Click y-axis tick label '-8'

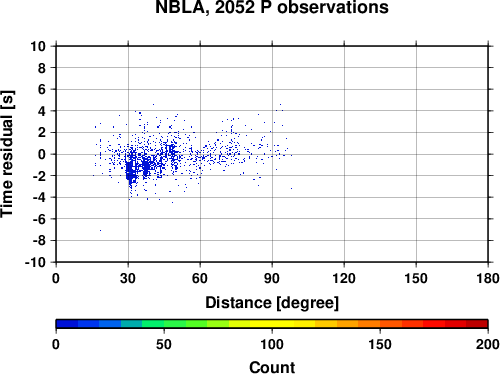coord(39,241)
